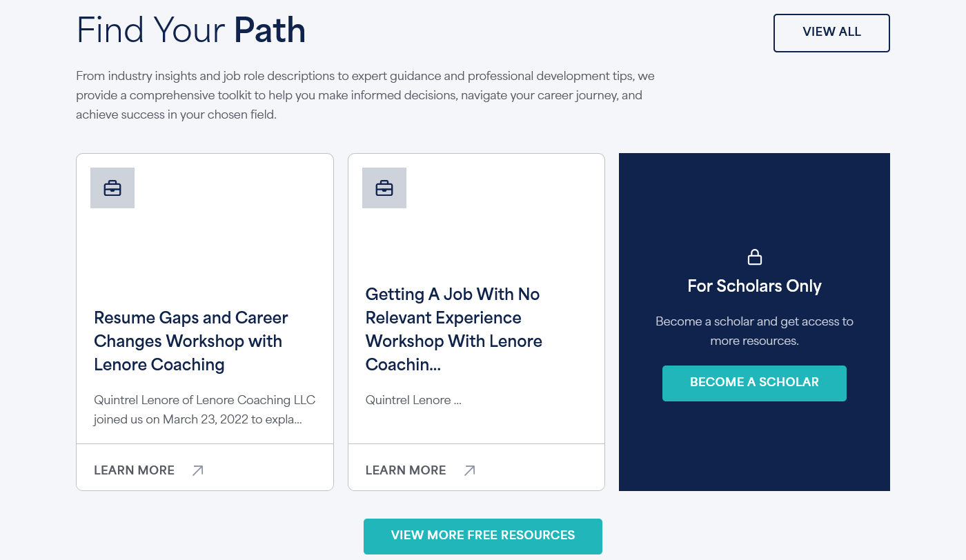
Task: Click the Quintrel Lenore of Lenore Coaching LLC description
Action: [x=204, y=410]
